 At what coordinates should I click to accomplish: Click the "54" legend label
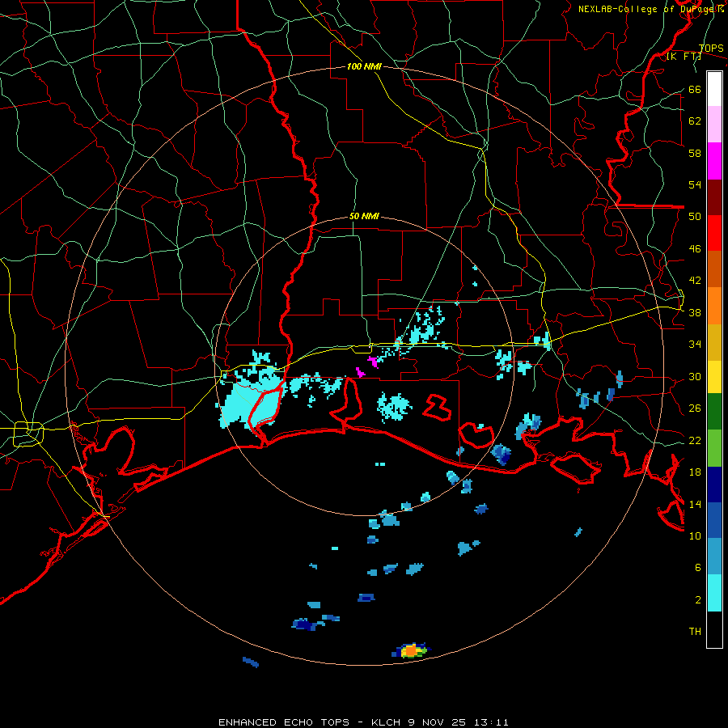coord(695,184)
